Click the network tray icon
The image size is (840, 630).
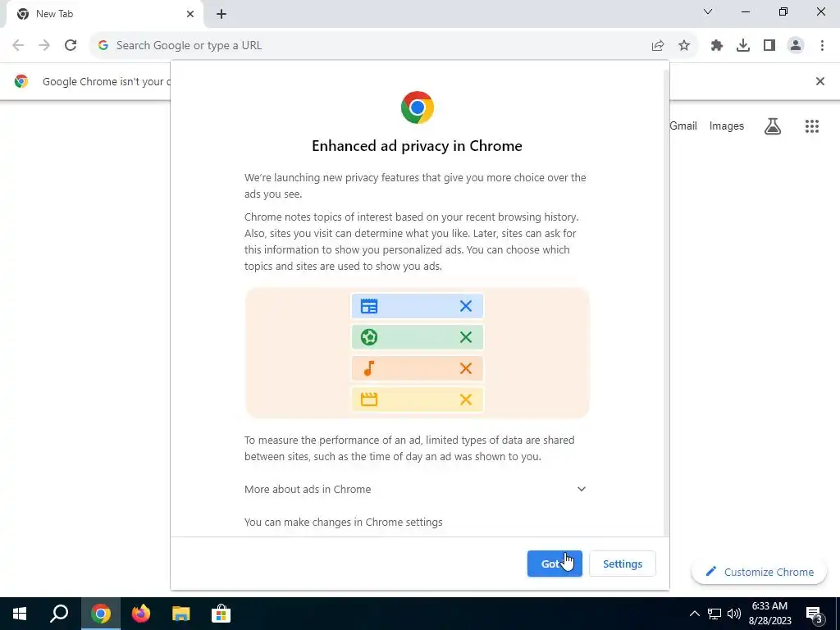pyautogui.click(x=714, y=614)
